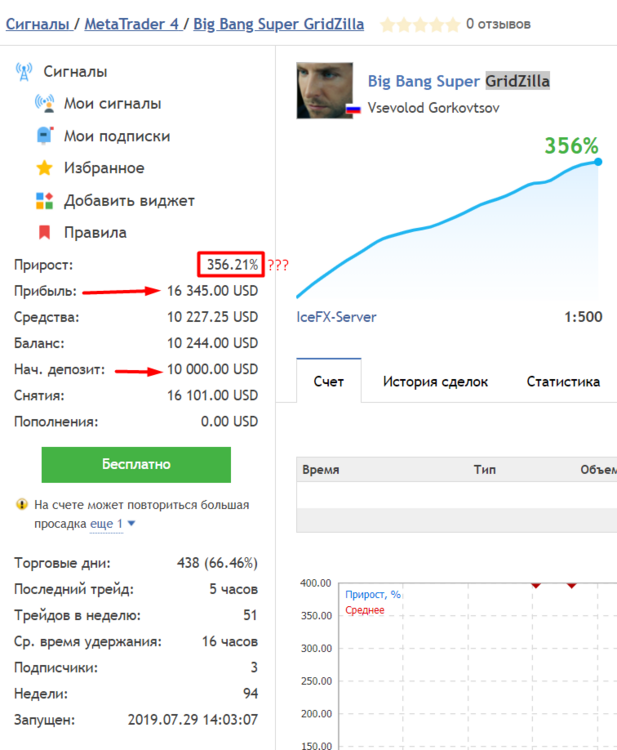The width and height of the screenshot is (617, 750).
Task: Click the IceFX-Server broker link
Action: (x=336, y=317)
